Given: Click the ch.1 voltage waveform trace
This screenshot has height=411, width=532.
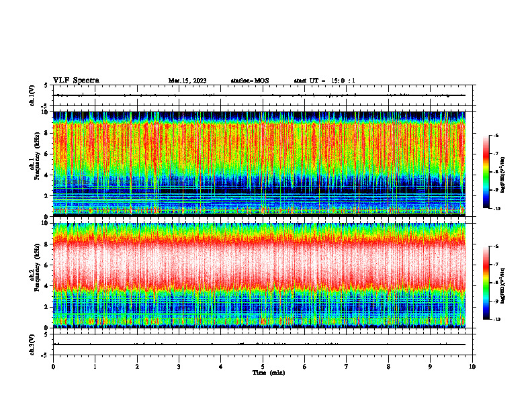Looking at the screenshot, I should [x=259, y=95].
